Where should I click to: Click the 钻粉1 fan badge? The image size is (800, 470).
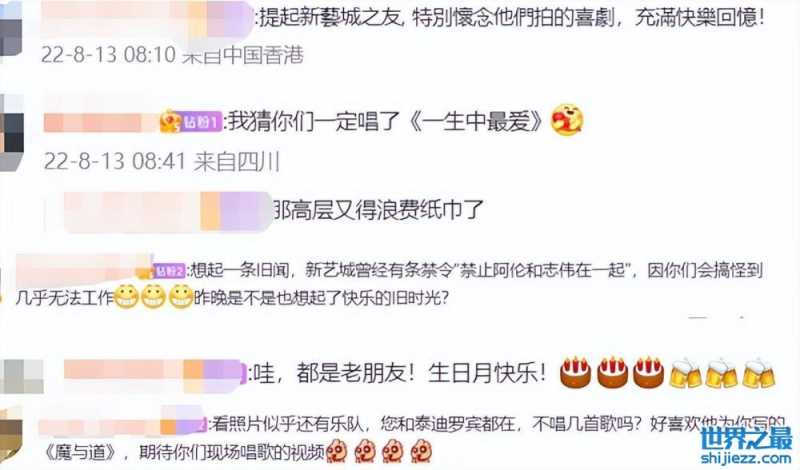[x=191, y=122]
